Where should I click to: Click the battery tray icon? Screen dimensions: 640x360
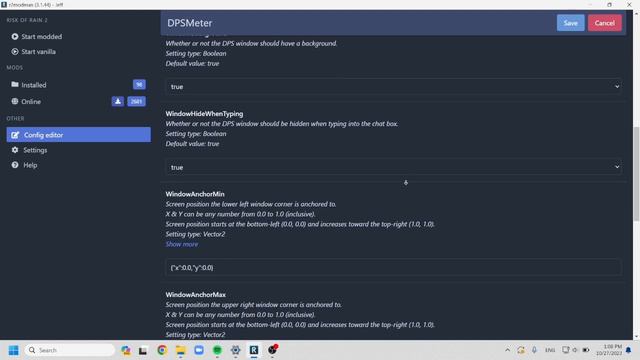coord(586,350)
